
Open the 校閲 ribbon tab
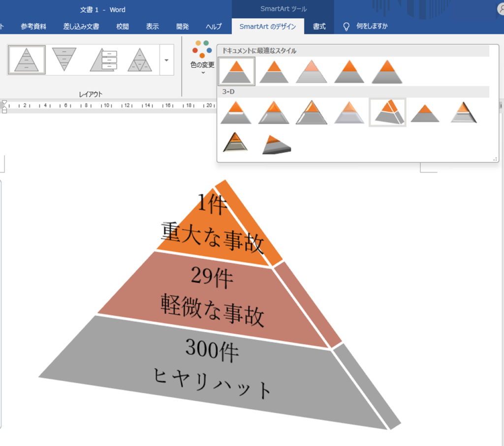[123, 27]
